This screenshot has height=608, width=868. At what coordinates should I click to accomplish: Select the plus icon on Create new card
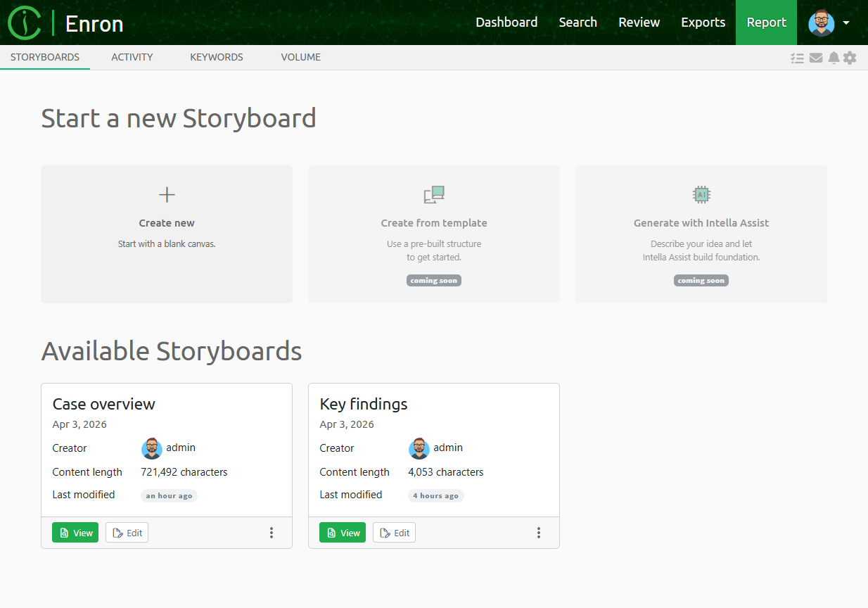click(x=166, y=194)
